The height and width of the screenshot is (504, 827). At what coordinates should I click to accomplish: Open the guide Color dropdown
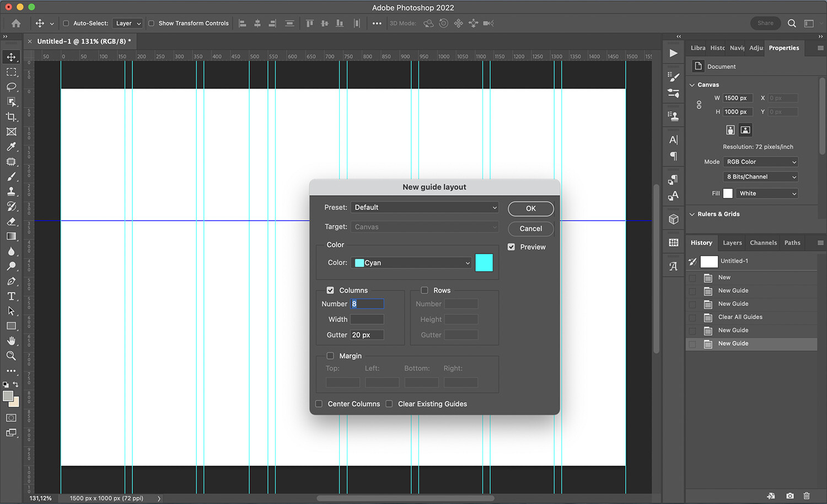[x=411, y=262]
